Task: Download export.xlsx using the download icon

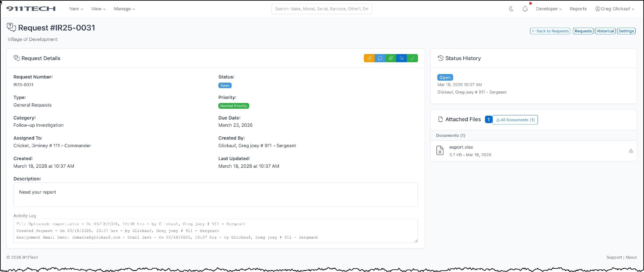Action: click(x=631, y=151)
